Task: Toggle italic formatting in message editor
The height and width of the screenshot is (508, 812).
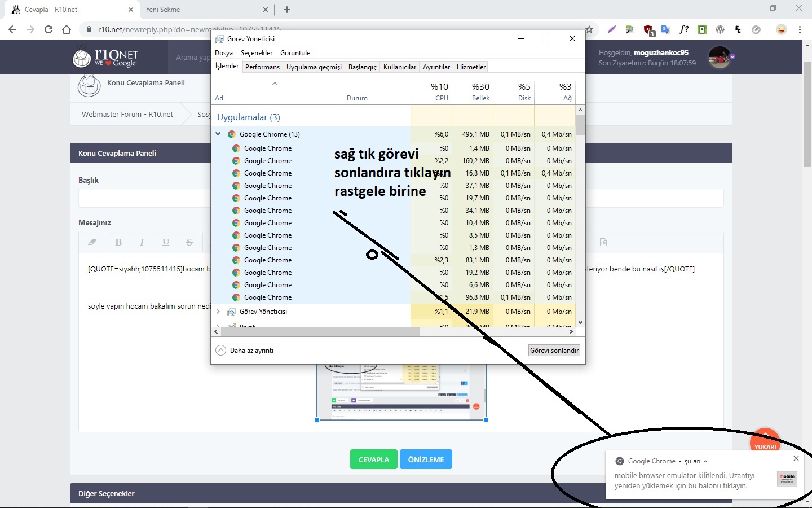Action: (142, 242)
